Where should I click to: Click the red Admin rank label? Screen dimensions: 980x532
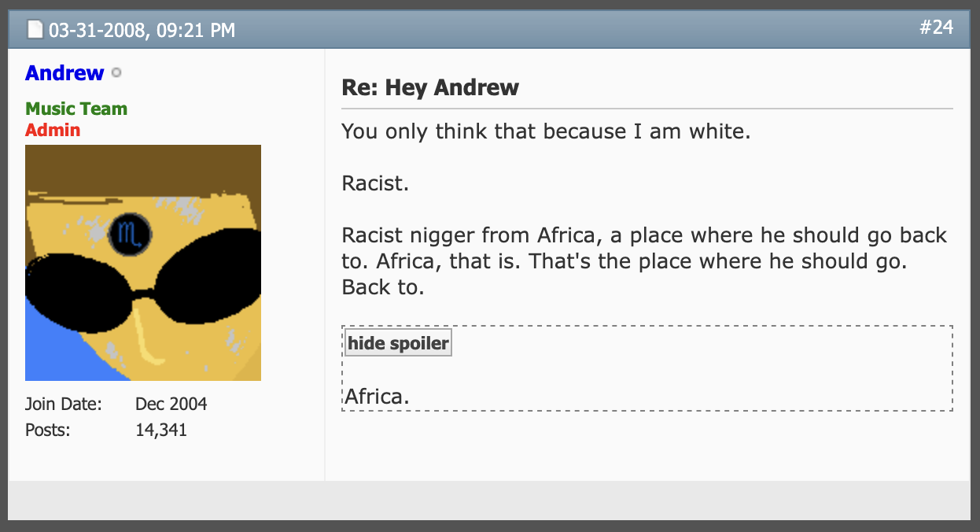[53, 130]
